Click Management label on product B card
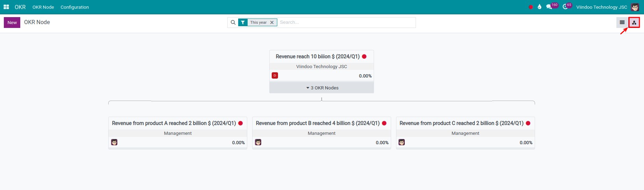644x190 pixels. [322, 133]
